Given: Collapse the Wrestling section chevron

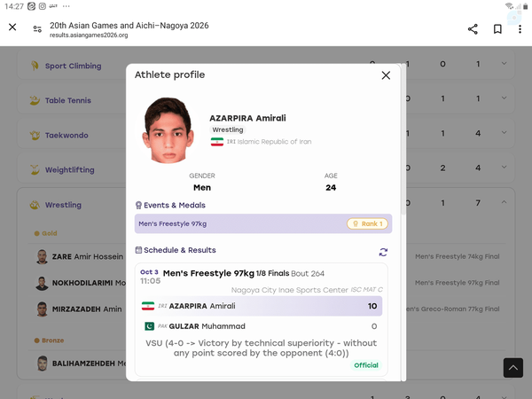Looking at the screenshot, I should (505, 202).
